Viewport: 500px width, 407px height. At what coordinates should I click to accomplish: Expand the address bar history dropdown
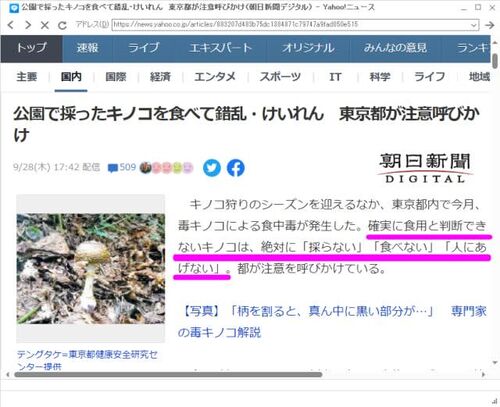point(473,25)
